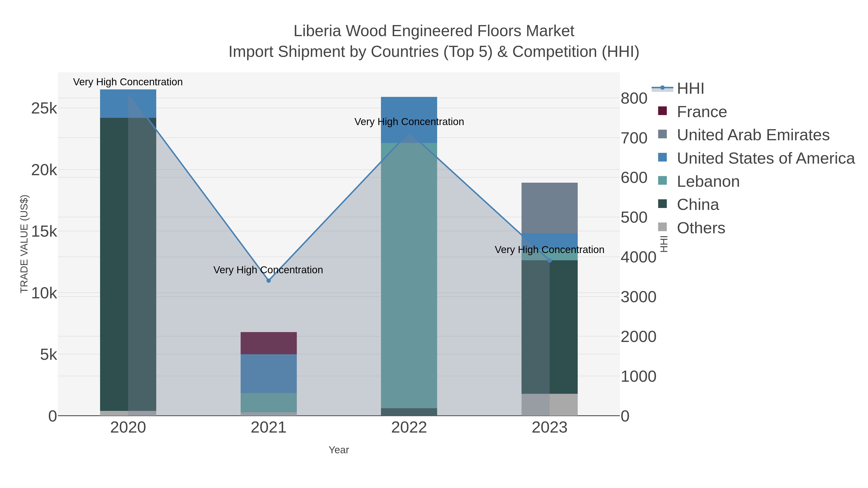Toggle Lebanon series in legend
Viewport: 868px width, 488px height.
[x=698, y=181]
